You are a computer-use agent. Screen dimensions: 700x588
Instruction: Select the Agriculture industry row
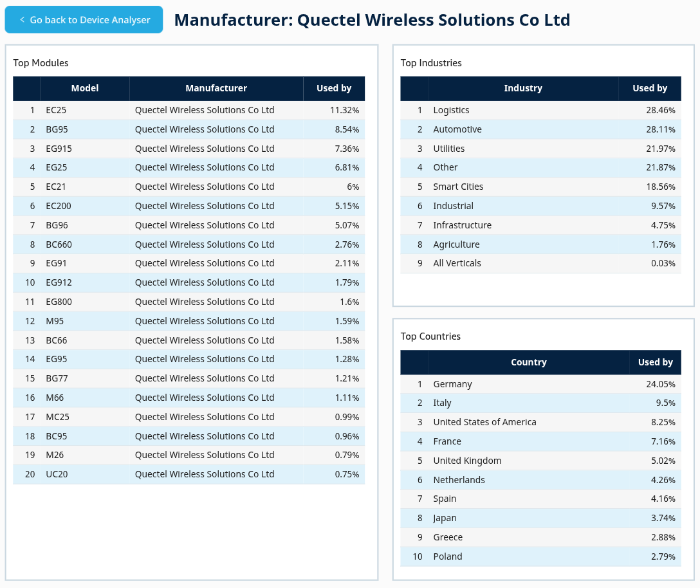[x=540, y=244]
